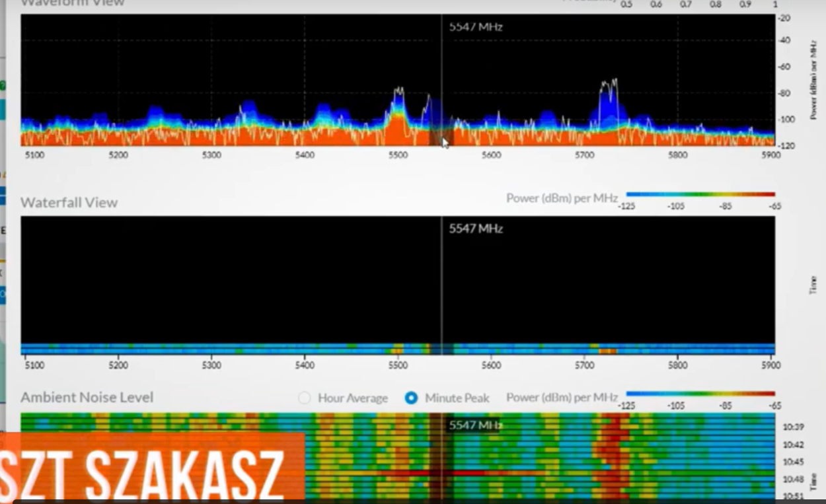Click Power (dBm) per MHz label beside Minute Peak

562,398
